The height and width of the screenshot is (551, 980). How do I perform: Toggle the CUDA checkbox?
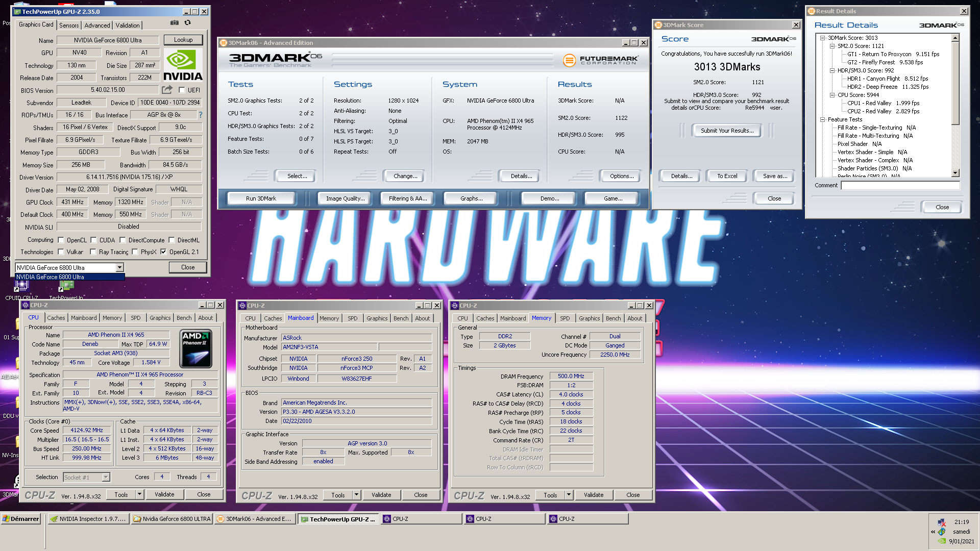pyautogui.click(x=93, y=240)
